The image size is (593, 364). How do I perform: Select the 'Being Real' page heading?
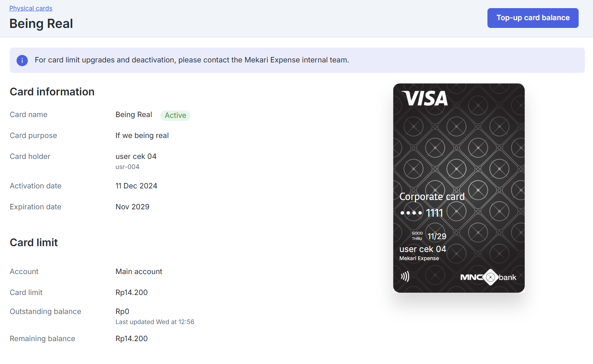41,24
